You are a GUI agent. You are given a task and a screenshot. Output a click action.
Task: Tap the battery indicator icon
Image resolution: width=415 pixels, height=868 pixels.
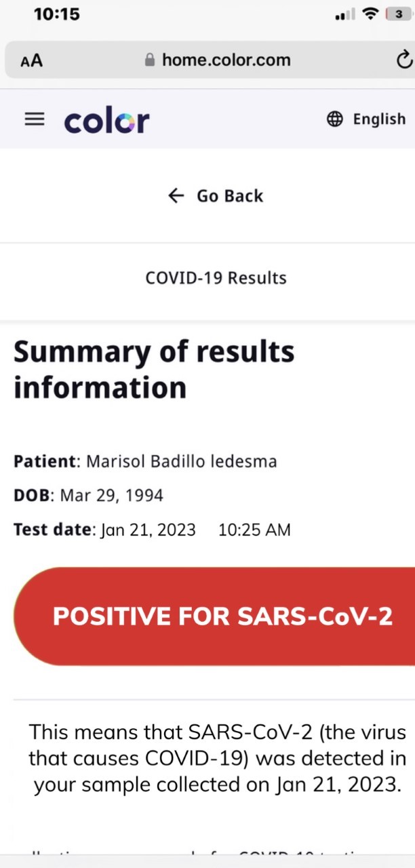pos(397,14)
